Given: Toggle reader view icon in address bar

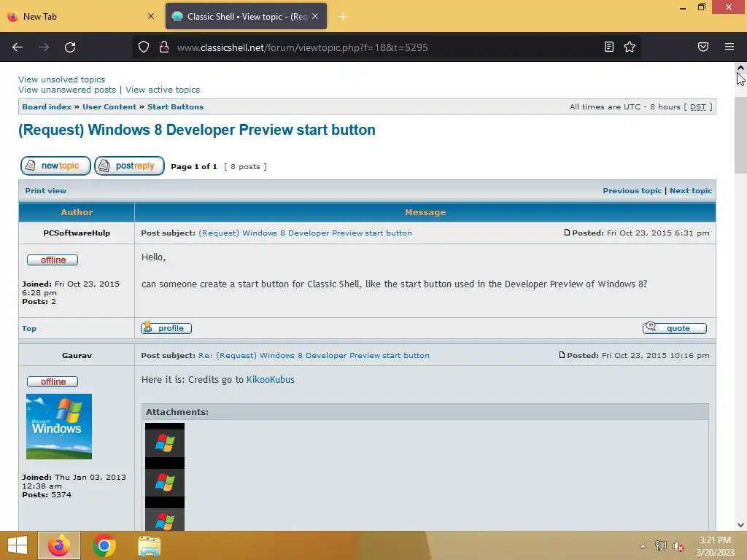Looking at the screenshot, I should tap(609, 47).
